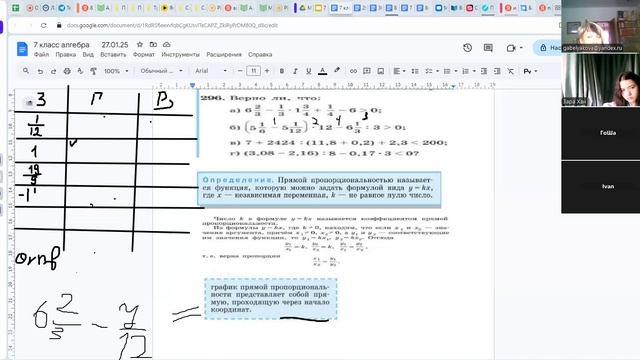Open the Файл menu
This screenshot has height=360, width=640.
pos(41,54)
